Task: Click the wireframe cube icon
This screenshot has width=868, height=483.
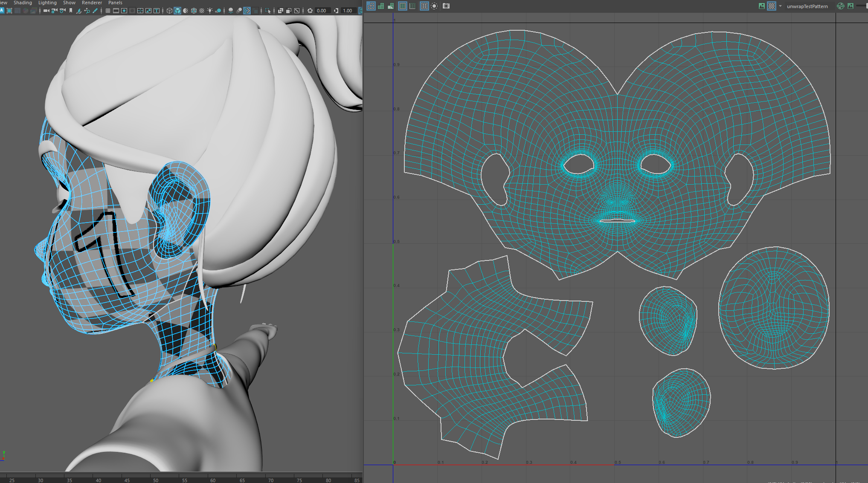Action: point(169,11)
